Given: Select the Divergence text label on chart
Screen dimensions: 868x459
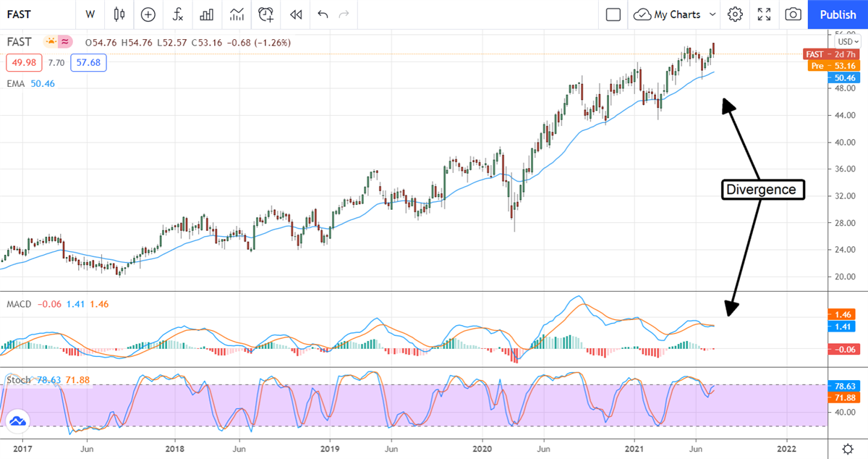Looking at the screenshot, I should click(x=763, y=190).
